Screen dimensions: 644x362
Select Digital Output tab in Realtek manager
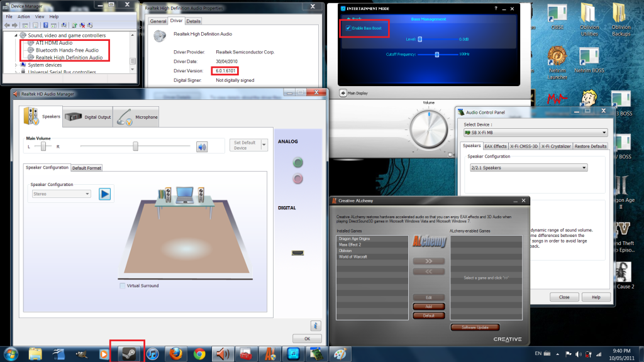click(x=88, y=117)
